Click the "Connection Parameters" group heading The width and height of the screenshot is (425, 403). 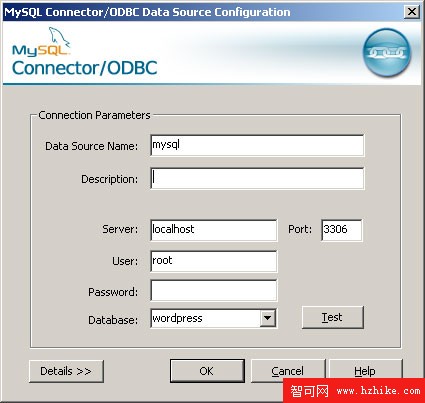pyautogui.click(x=94, y=115)
